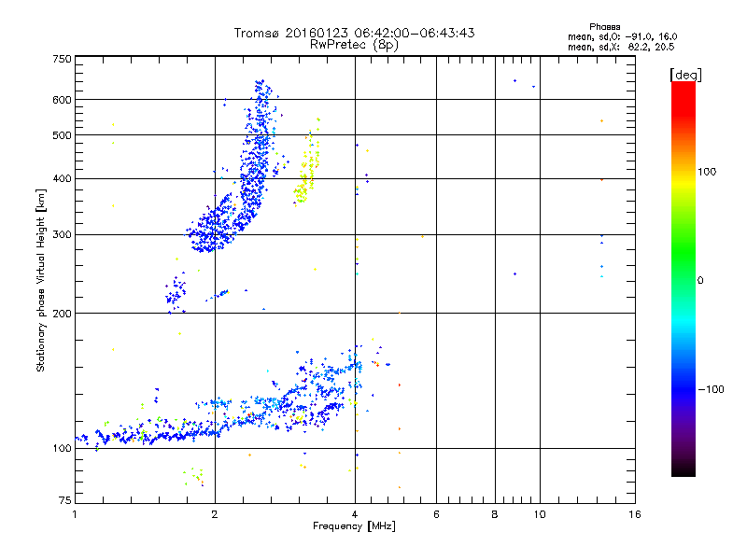Click the x-axis tick label '4'

pos(355,515)
